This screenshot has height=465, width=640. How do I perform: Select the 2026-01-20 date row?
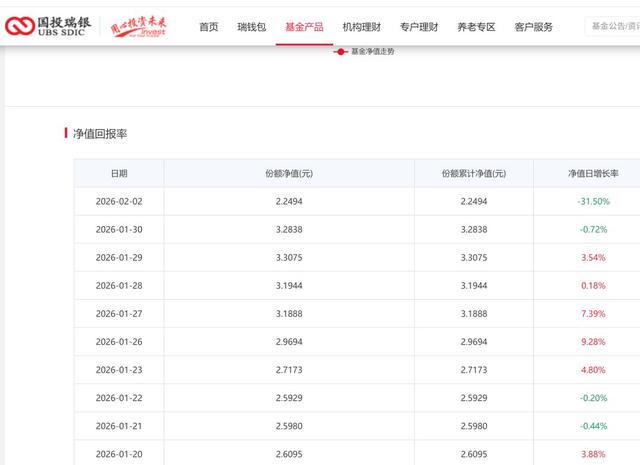coord(119,453)
